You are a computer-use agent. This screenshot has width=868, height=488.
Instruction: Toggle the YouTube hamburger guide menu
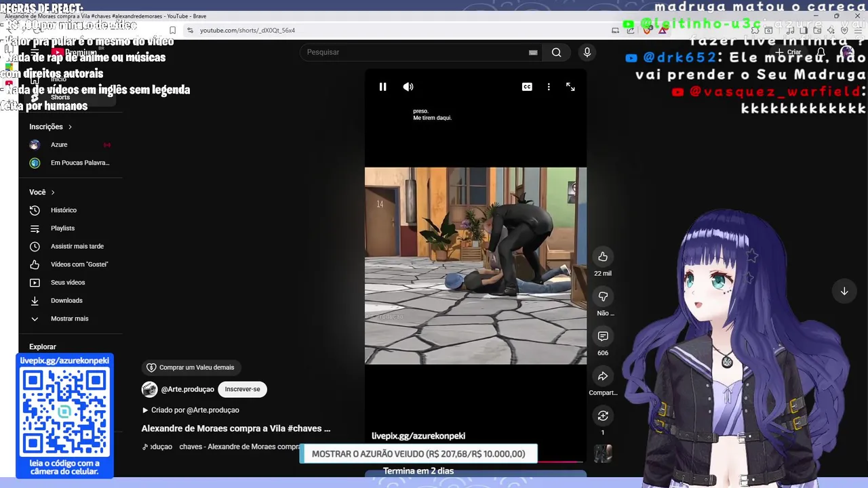pos(35,52)
